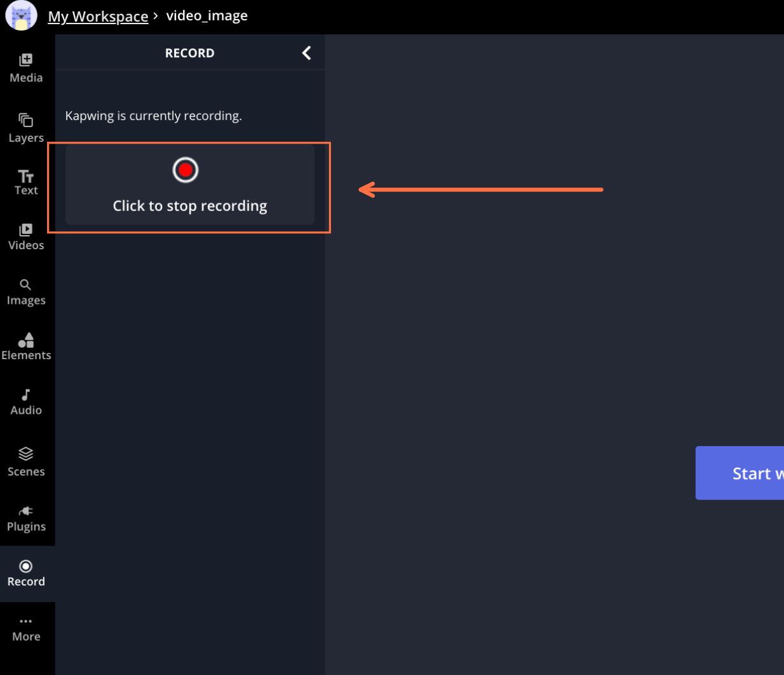The image size is (784, 675).
Task: Click the video_image project name
Action: (206, 16)
